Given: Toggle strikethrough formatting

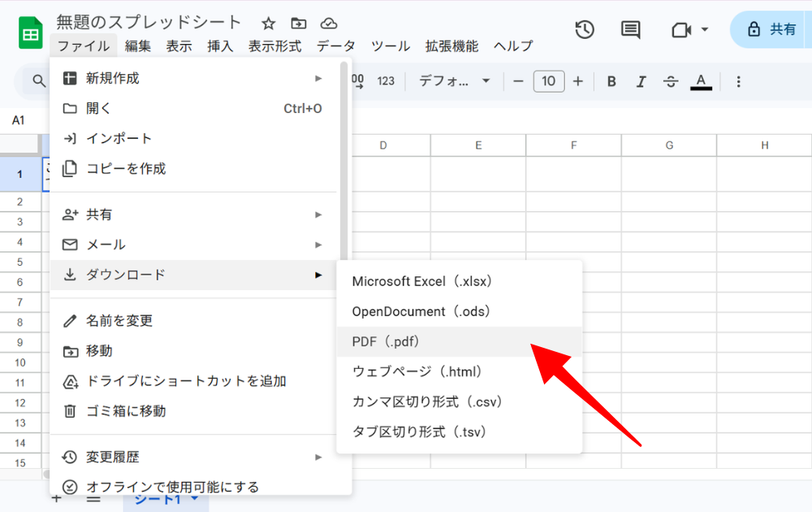Looking at the screenshot, I should pos(671,81).
